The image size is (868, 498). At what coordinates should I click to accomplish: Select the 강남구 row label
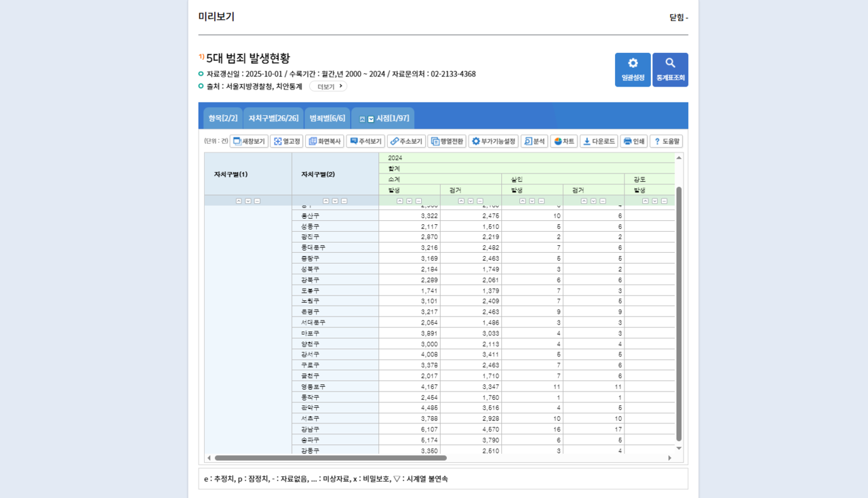coord(335,429)
